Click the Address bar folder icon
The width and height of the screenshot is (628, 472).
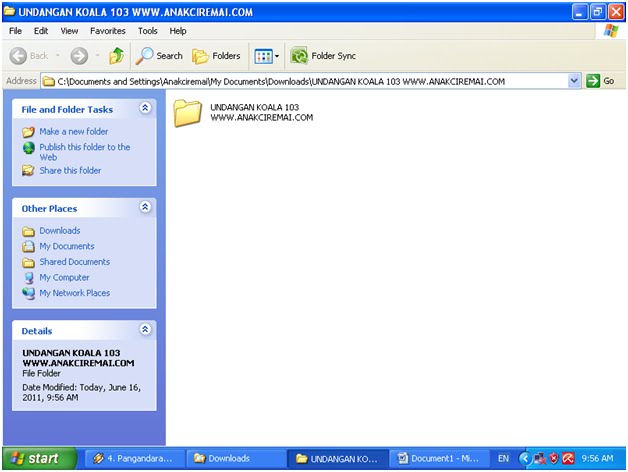pos(49,81)
